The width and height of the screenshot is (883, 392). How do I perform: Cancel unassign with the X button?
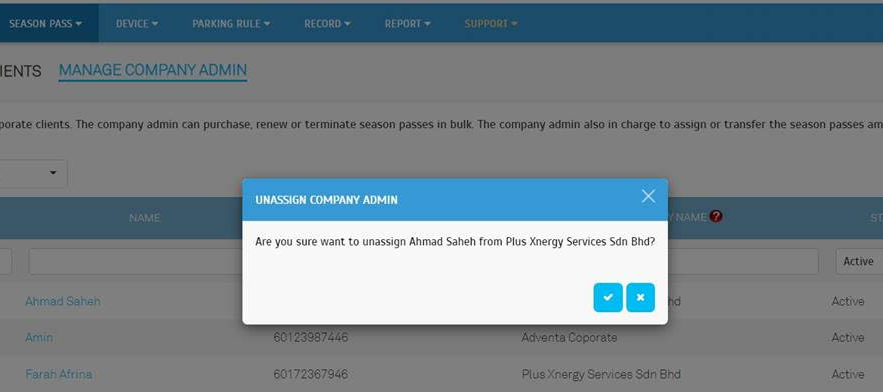(640, 297)
